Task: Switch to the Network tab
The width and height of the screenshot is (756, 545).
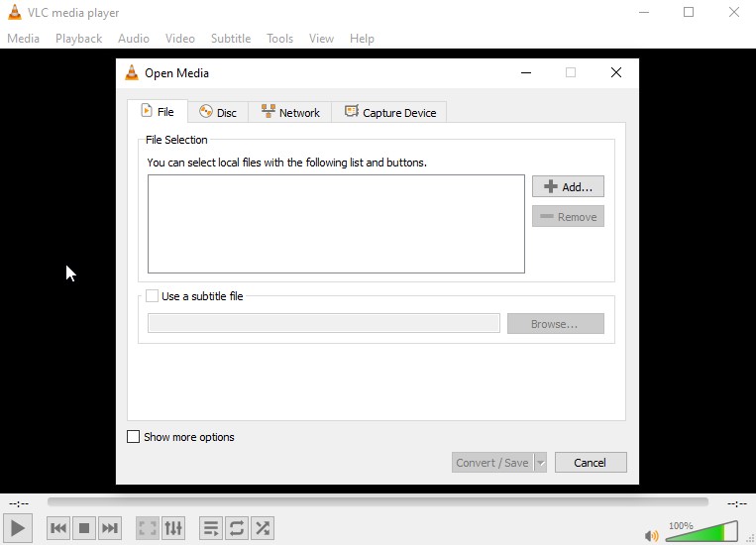Action: point(289,112)
